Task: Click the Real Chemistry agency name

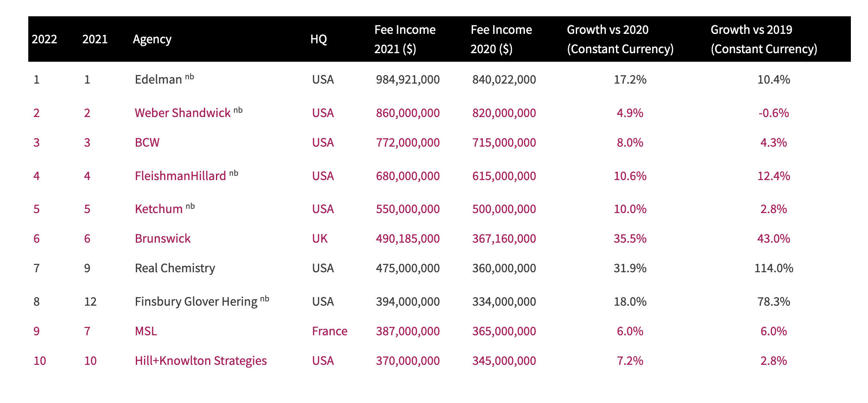Action: 175,268
